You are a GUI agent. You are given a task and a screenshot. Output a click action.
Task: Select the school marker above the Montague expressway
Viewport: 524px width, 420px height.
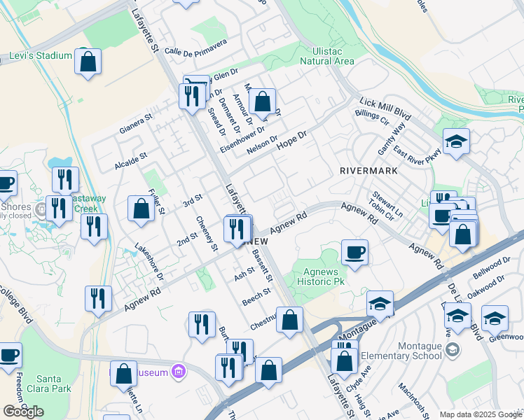tap(380, 304)
